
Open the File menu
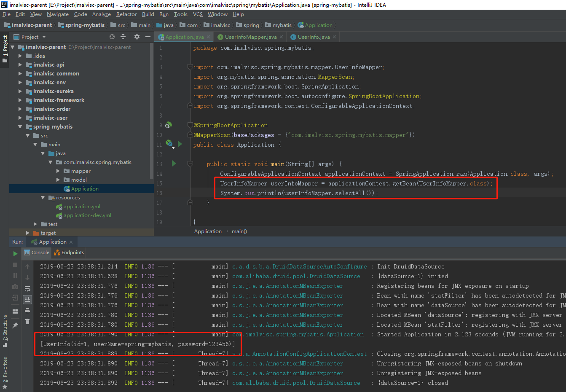[x=6, y=14]
